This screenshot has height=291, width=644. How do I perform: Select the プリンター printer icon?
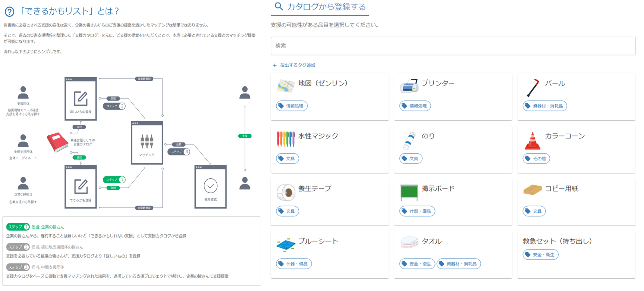409,86
